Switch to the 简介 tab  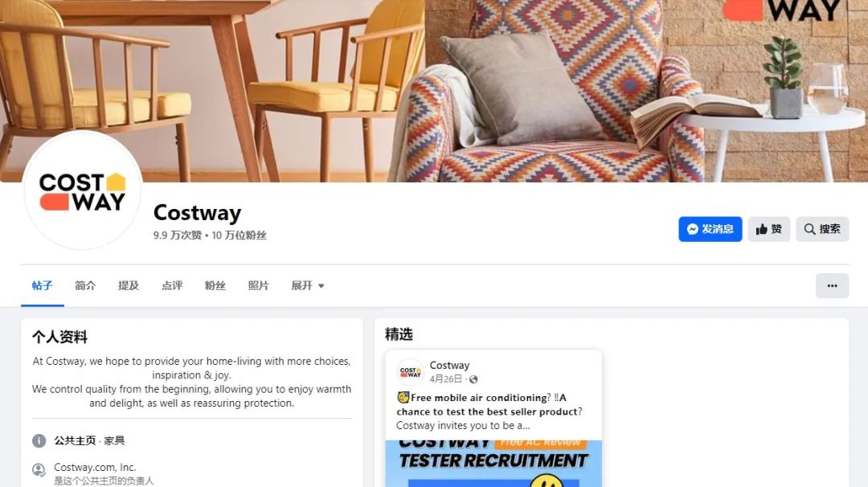pyautogui.click(x=85, y=285)
